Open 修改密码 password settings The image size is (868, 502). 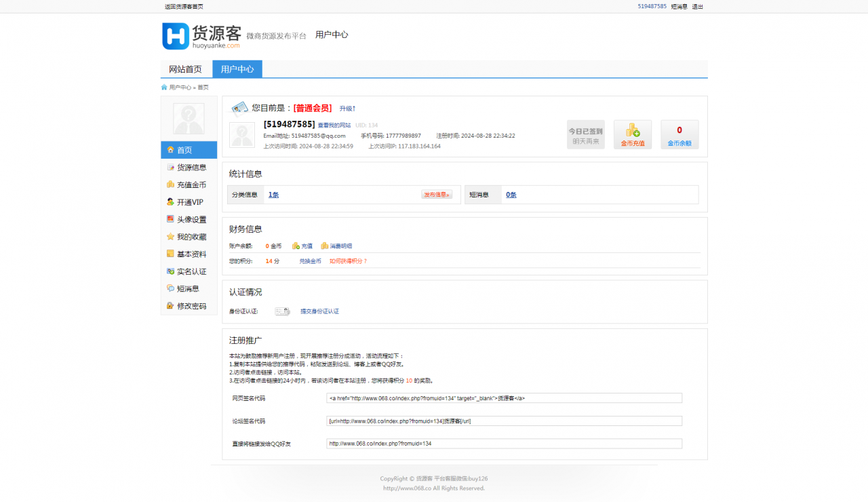point(192,305)
